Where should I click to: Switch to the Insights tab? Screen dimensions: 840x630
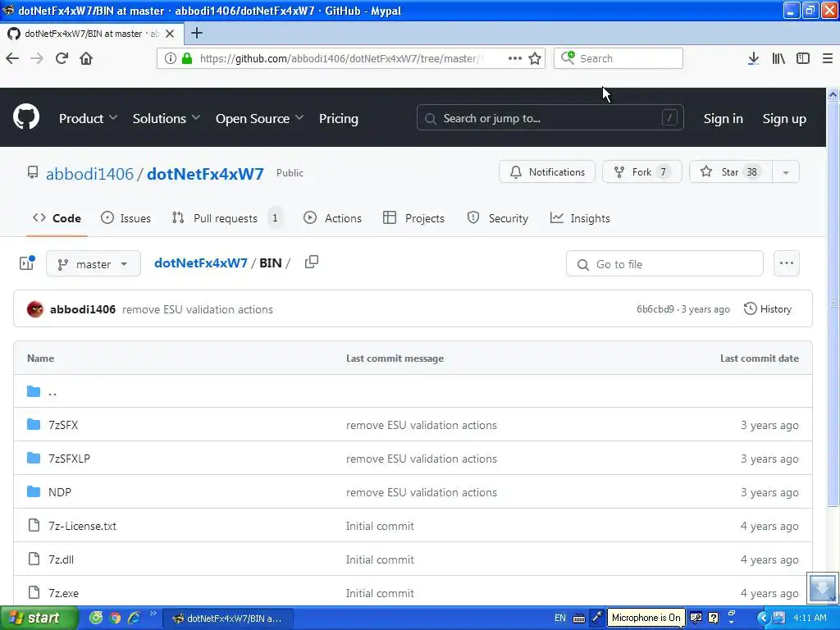pyautogui.click(x=580, y=218)
